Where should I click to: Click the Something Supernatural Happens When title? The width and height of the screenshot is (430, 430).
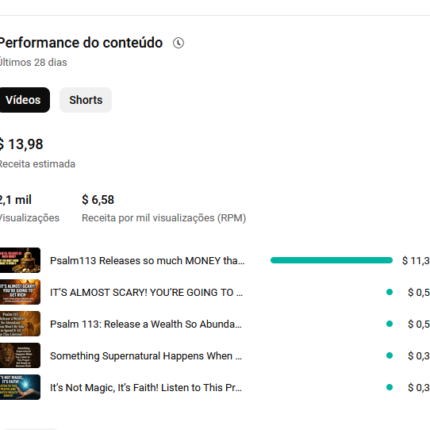(x=146, y=356)
